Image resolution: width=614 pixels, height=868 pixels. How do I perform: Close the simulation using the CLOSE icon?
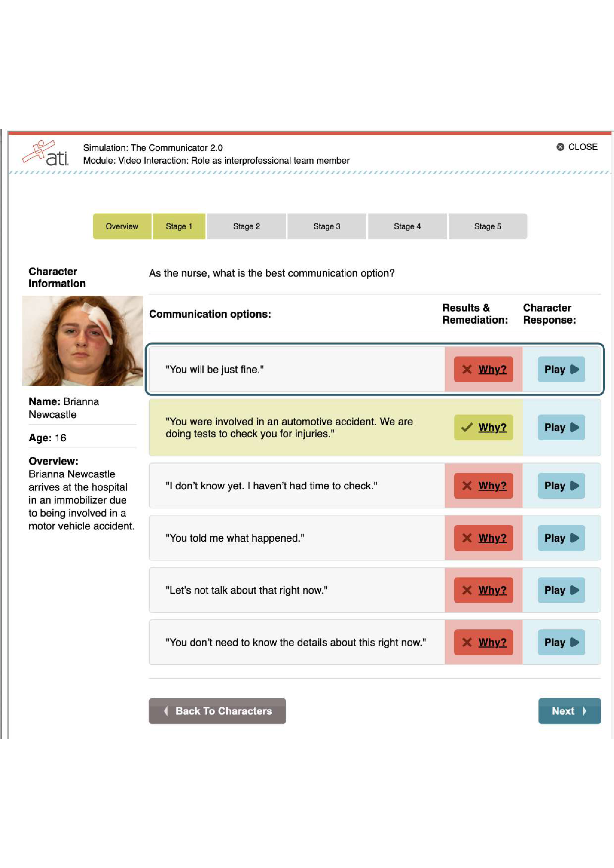click(x=560, y=147)
